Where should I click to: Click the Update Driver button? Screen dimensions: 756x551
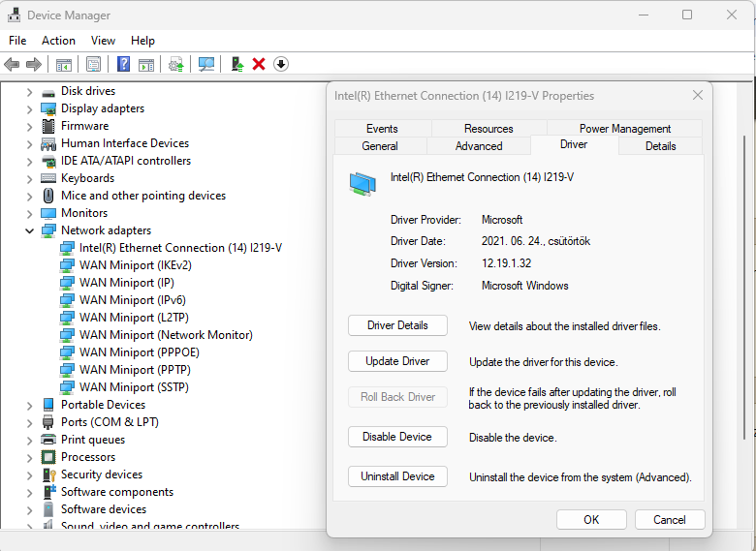pos(397,361)
